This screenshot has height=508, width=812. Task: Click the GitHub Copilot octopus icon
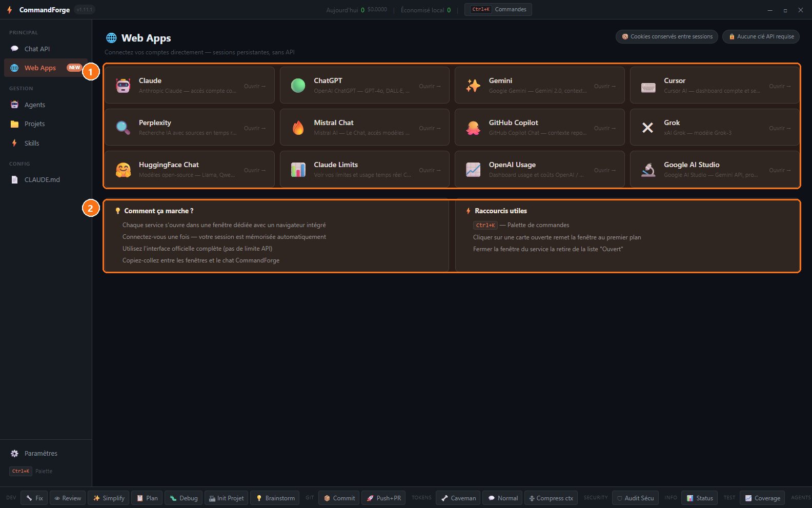click(x=473, y=128)
